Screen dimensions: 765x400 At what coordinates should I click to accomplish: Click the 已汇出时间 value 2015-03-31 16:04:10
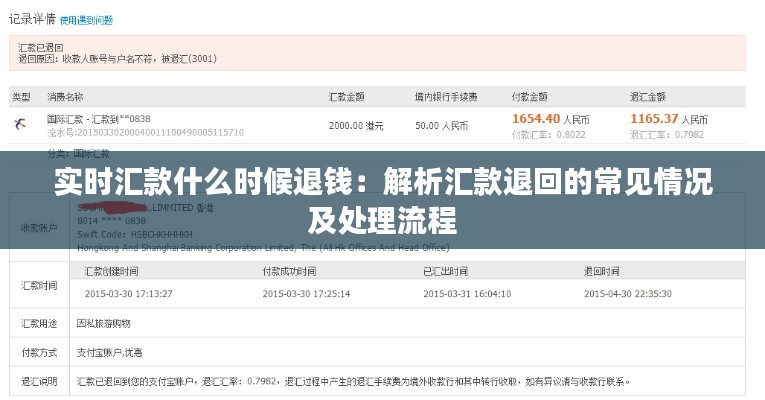pos(467,293)
